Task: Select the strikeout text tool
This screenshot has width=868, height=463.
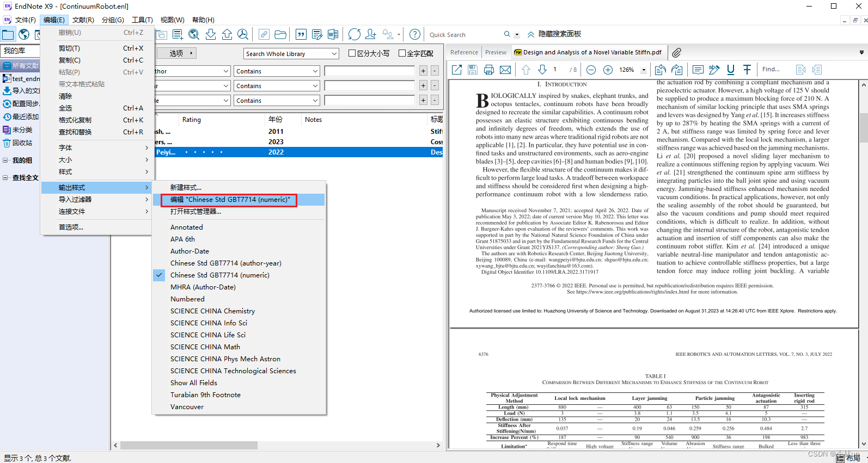Action: 747,70
